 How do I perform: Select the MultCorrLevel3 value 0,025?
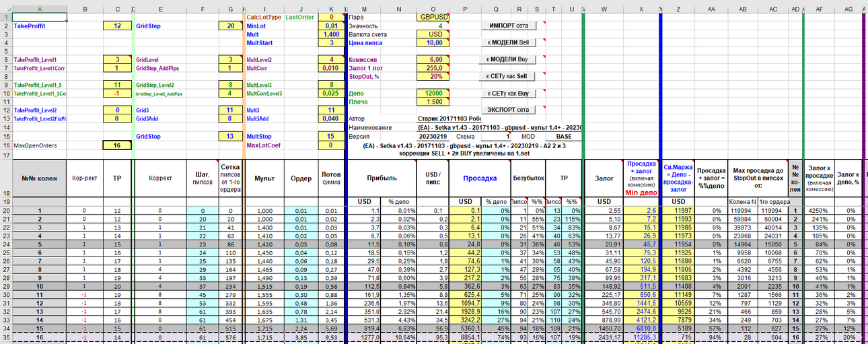pos(330,93)
